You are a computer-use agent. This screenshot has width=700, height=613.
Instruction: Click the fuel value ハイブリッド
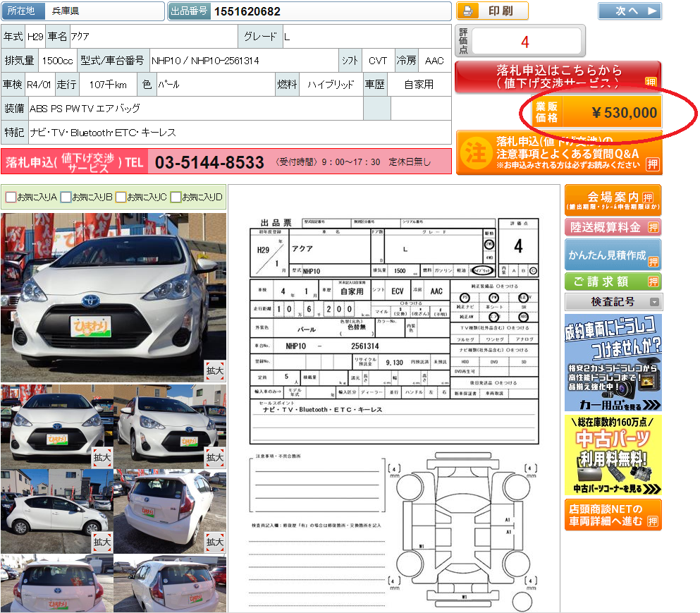[331, 85]
